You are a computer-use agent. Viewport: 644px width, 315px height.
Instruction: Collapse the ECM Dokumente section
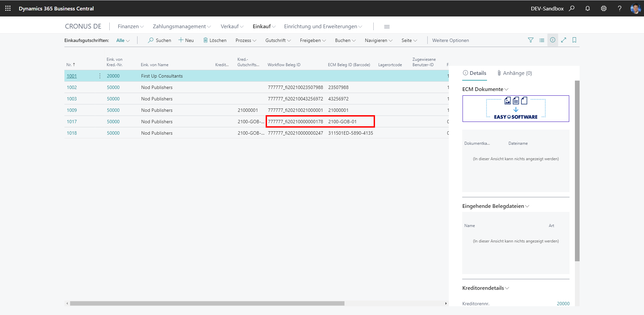point(485,89)
